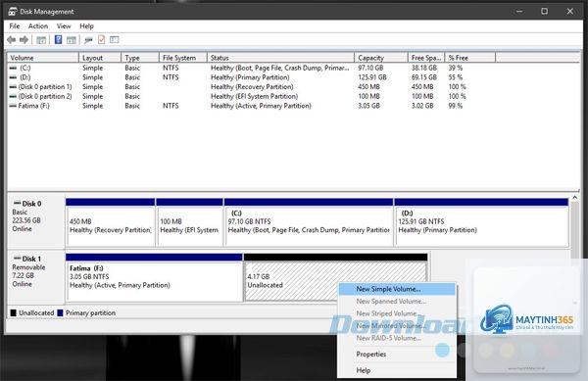Select the 100 MB EFI System block on Disk 0
This screenshot has height=381, width=588.
(x=189, y=222)
